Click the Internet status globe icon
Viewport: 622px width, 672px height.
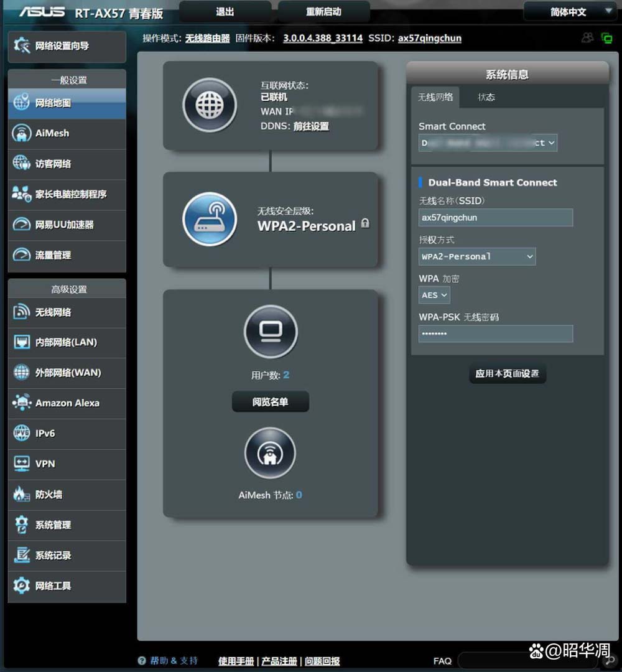[x=210, y=105]
